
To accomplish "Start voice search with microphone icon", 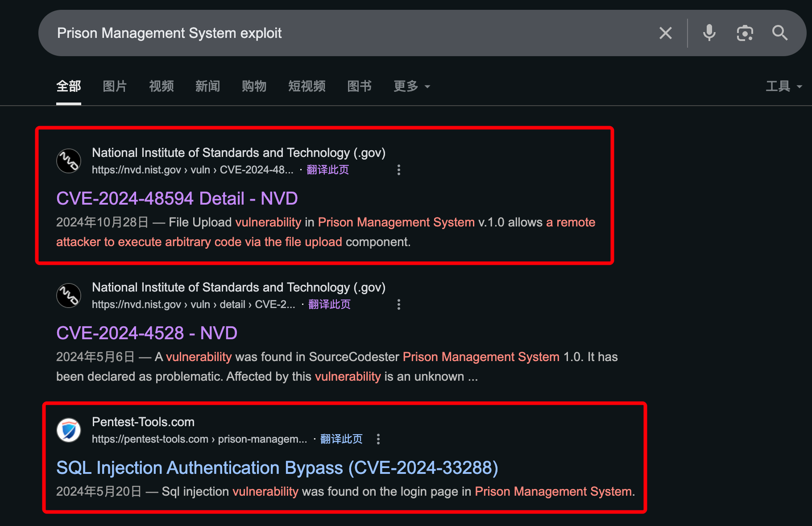I will tap(709, 33).
